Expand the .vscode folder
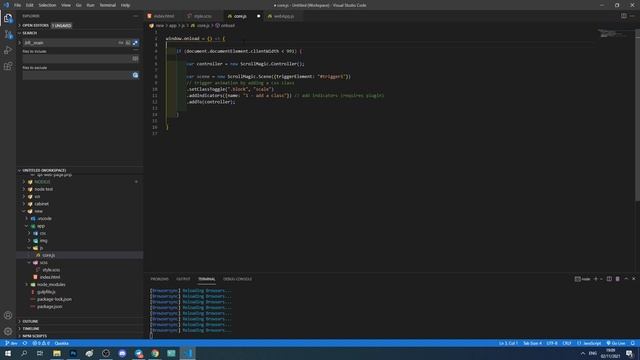Screen dimensions: 640x360 pos(44,218)
